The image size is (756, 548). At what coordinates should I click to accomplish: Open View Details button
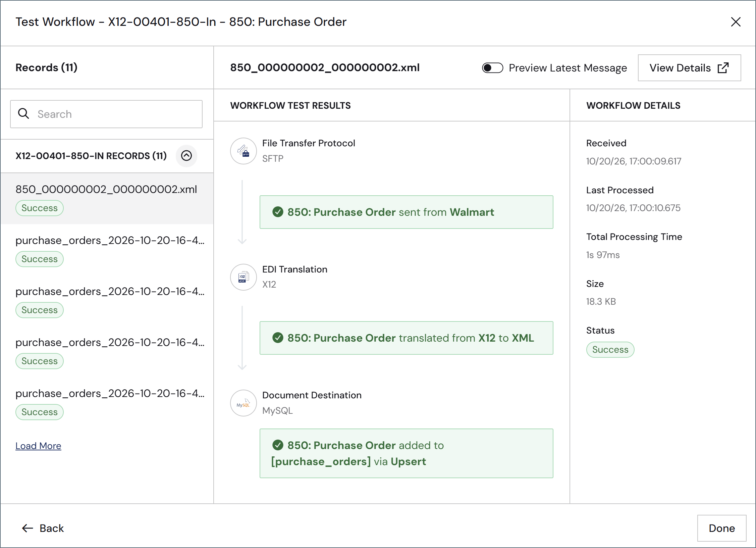click(689, 68)
